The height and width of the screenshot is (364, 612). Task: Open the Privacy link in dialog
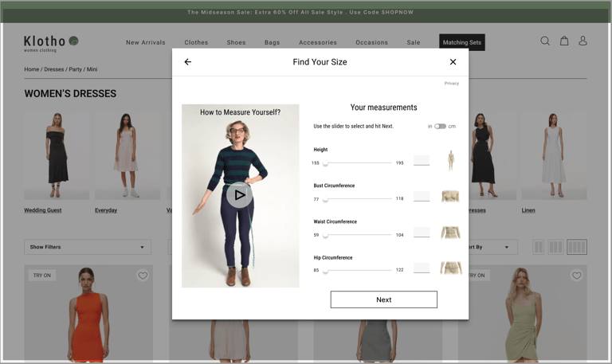click(x=452, y=83)
